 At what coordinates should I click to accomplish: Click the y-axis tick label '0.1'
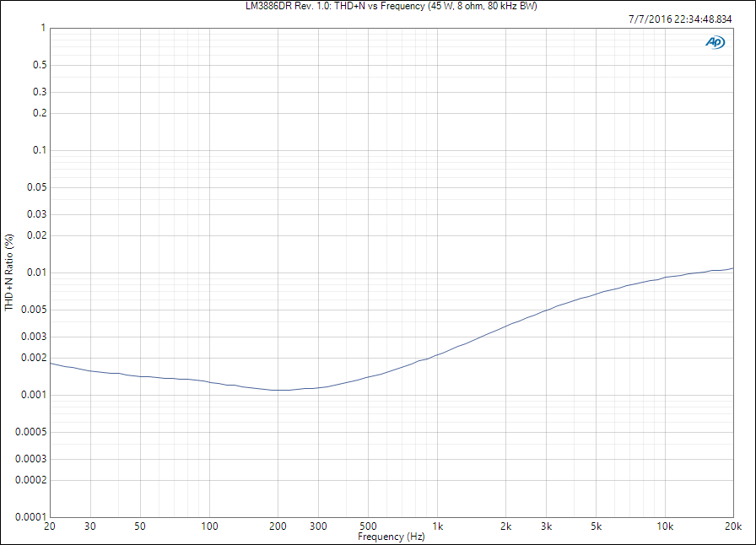[x=40, y=150]
